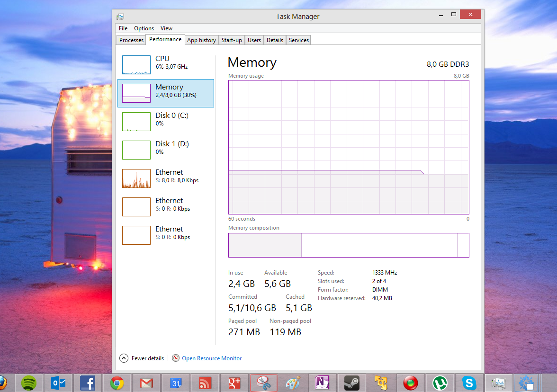Open the File menu
Screen dimensions: 557x392
[x=123, y=28]
